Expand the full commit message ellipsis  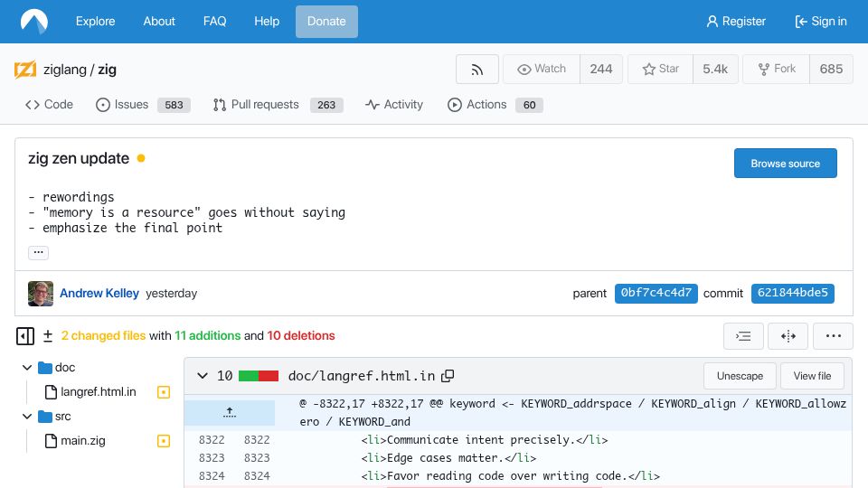(38, 252)
